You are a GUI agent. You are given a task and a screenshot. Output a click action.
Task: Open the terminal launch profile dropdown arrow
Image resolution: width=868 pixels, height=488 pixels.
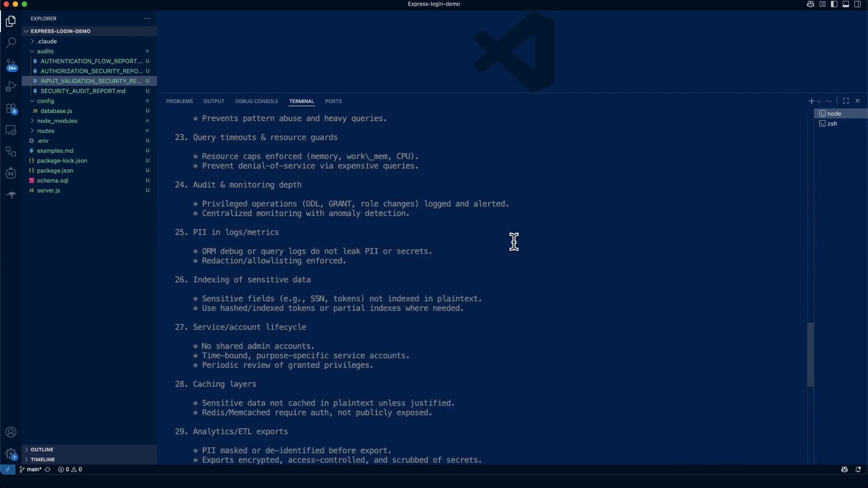tap(819, 101)
